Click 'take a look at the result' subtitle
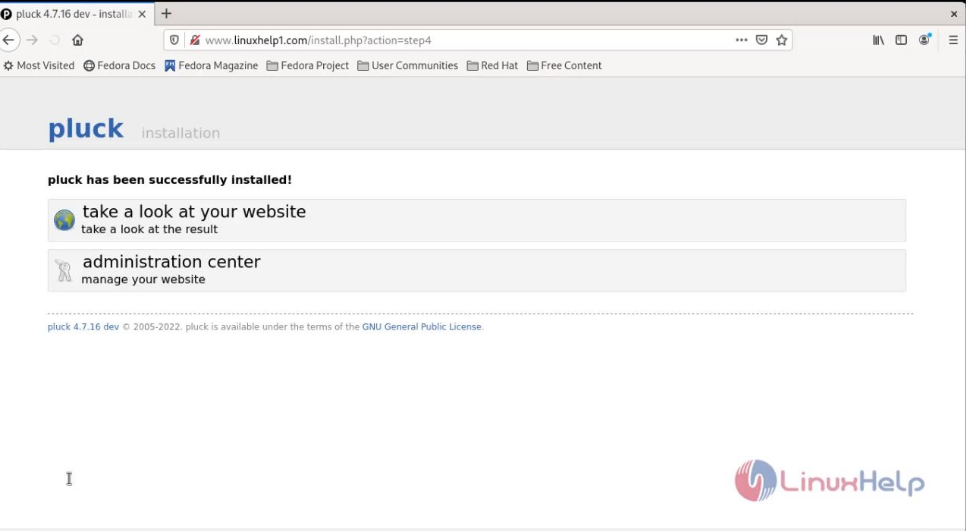This screenshot has width=966, height=531. 149,229
